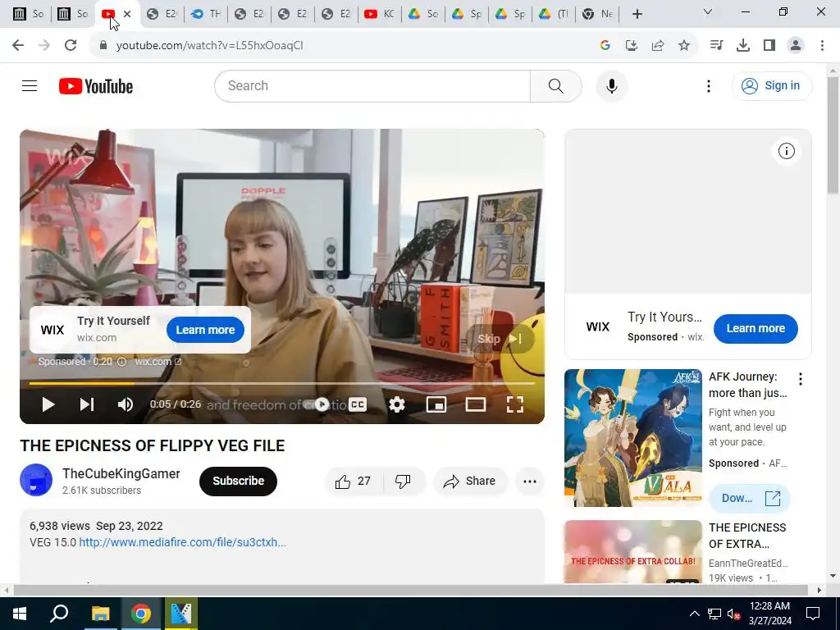Bookmark this page with the star
Viewport: 840px width, 630px height.
(x=684, y=46)
